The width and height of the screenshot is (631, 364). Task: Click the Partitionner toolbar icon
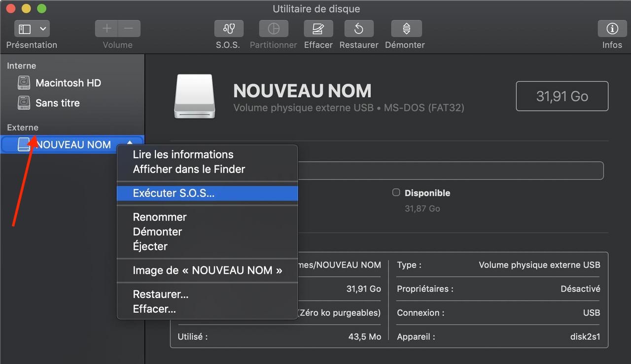(x=274, y=29)
